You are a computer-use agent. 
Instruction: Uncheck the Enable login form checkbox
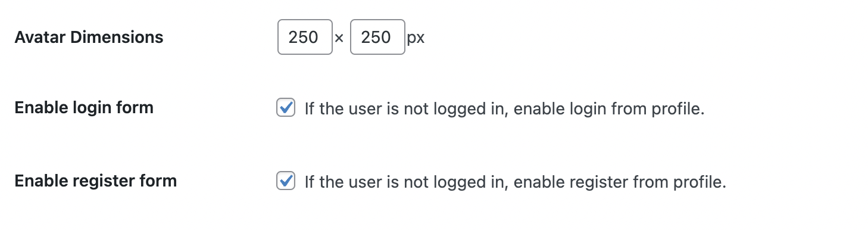[286, 108]
